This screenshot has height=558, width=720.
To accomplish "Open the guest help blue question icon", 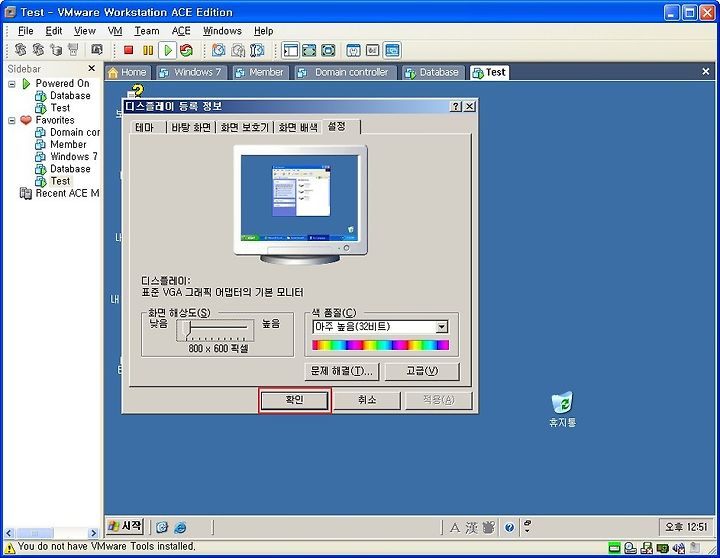I will 509,527.
